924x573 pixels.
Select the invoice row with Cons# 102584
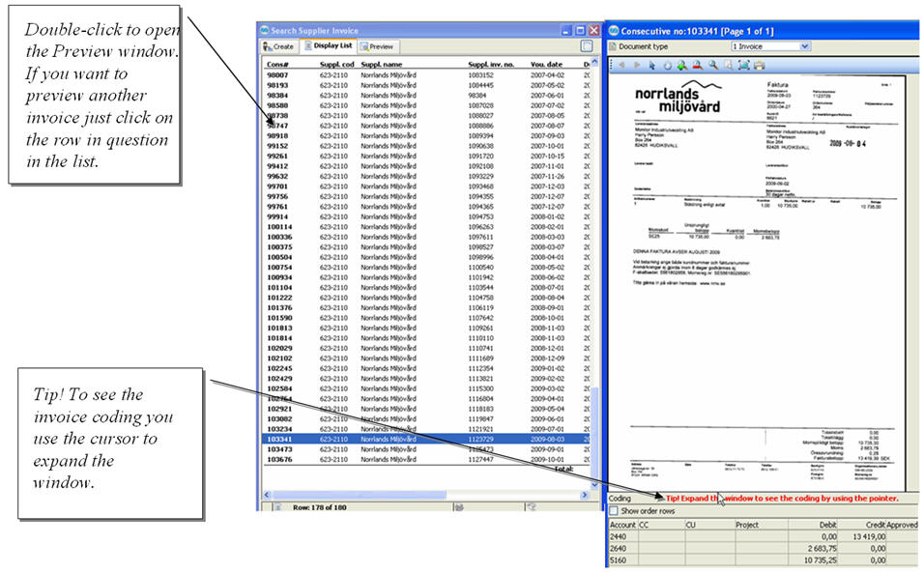[x=426, y=388]
